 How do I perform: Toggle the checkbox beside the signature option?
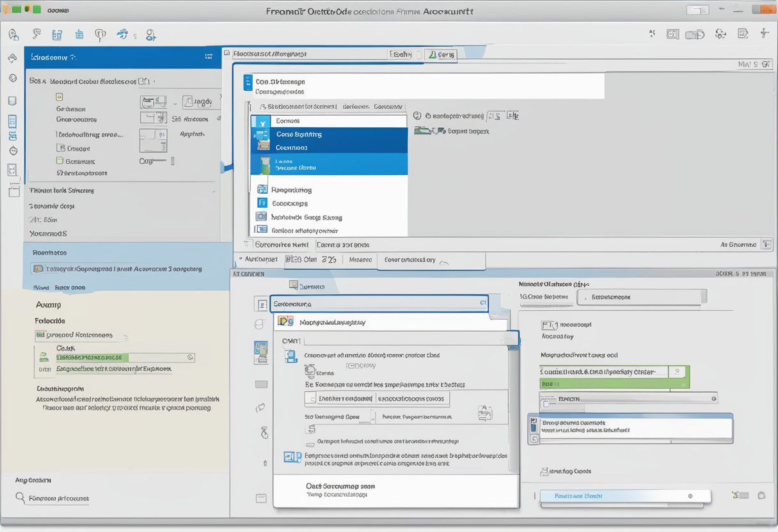tap(60, 161)
